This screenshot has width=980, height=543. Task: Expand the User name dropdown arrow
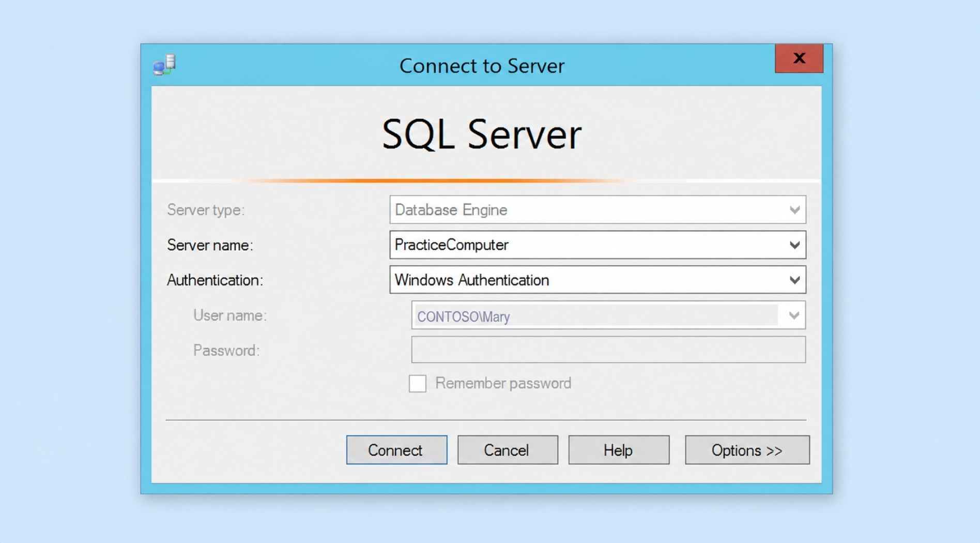click(794, 315)
